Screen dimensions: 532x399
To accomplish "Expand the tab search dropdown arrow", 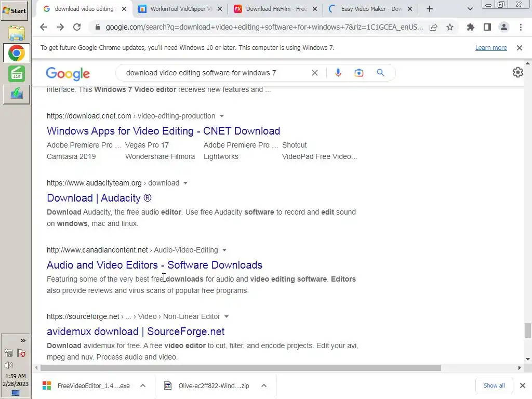I will point(470,9).
